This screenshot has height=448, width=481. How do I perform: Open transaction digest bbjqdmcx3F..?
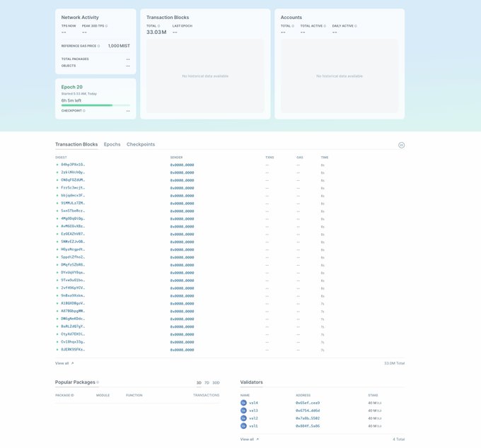(x=73, y=196)
